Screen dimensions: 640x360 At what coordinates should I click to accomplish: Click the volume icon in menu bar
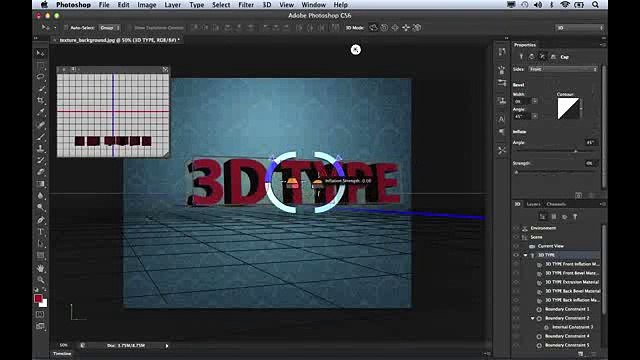[x=538, y=5]
